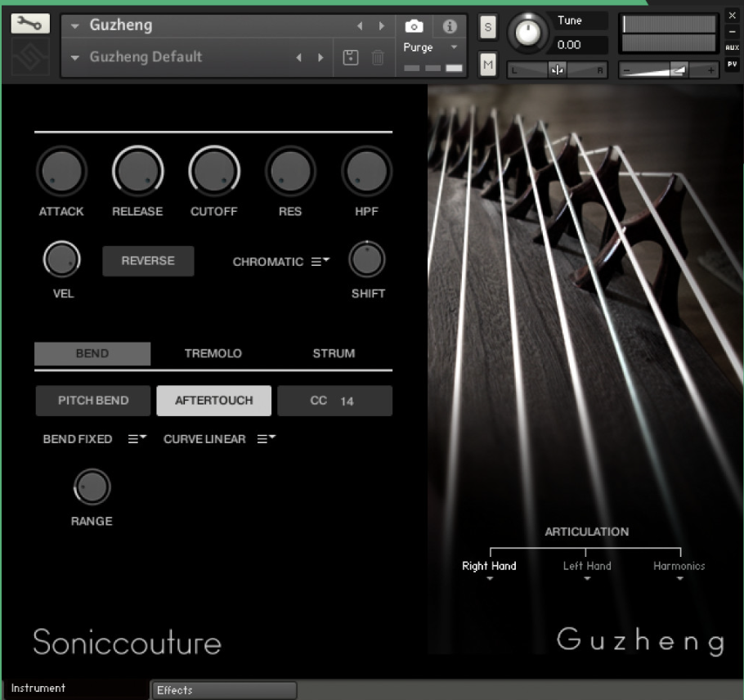Screen dimensions: 744x700
Task: Select previous snapshot beside Guzheng Default
Action: pos(298,57)
